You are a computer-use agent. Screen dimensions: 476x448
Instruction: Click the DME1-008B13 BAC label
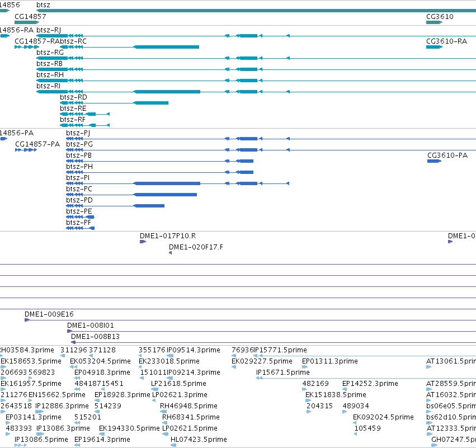coord(95,337)
